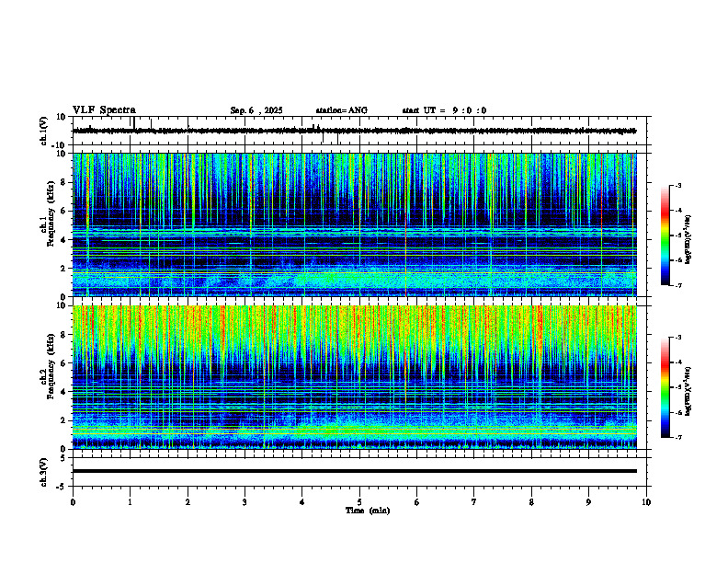Click the ch.2 spectrogram color scale bar
This screenshot has width=728, height=563.
click(665, 387)
